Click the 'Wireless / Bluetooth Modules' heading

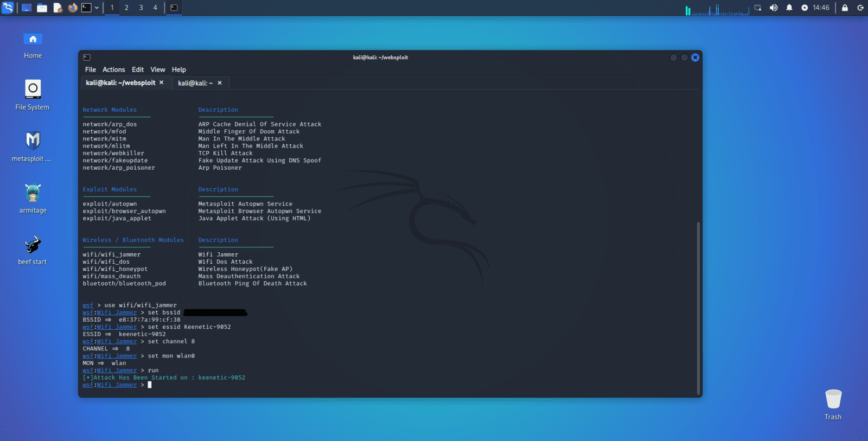click(133, 240)
